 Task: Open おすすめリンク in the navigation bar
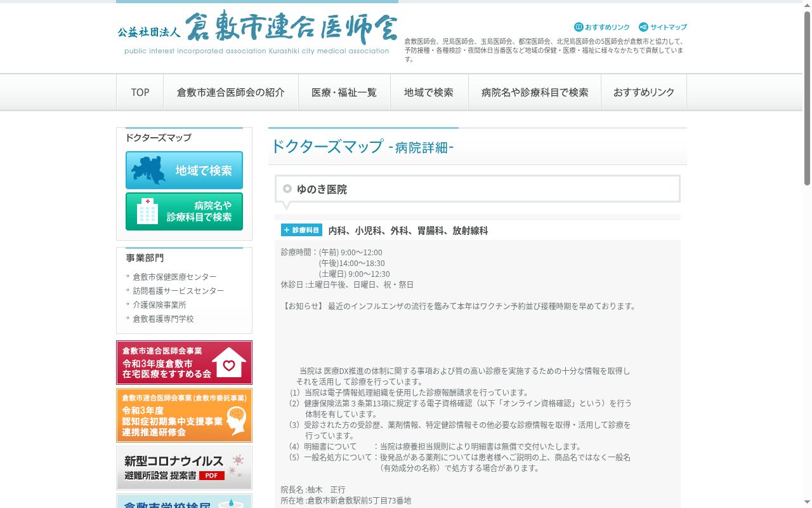tap(644, 92)
